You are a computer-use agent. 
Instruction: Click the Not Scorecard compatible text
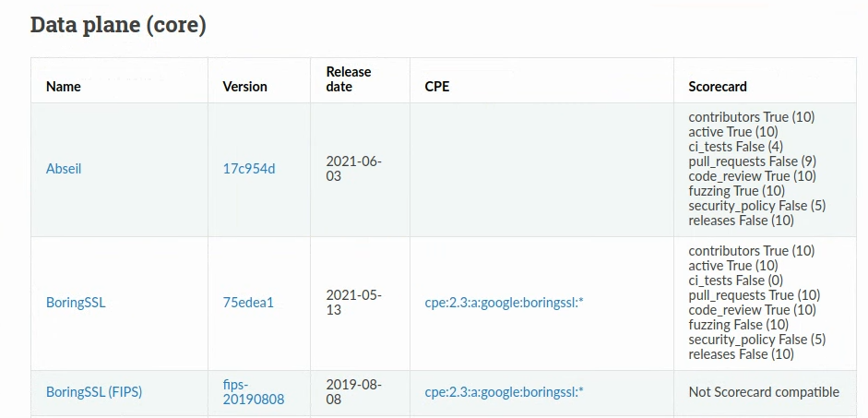(764, 392)
